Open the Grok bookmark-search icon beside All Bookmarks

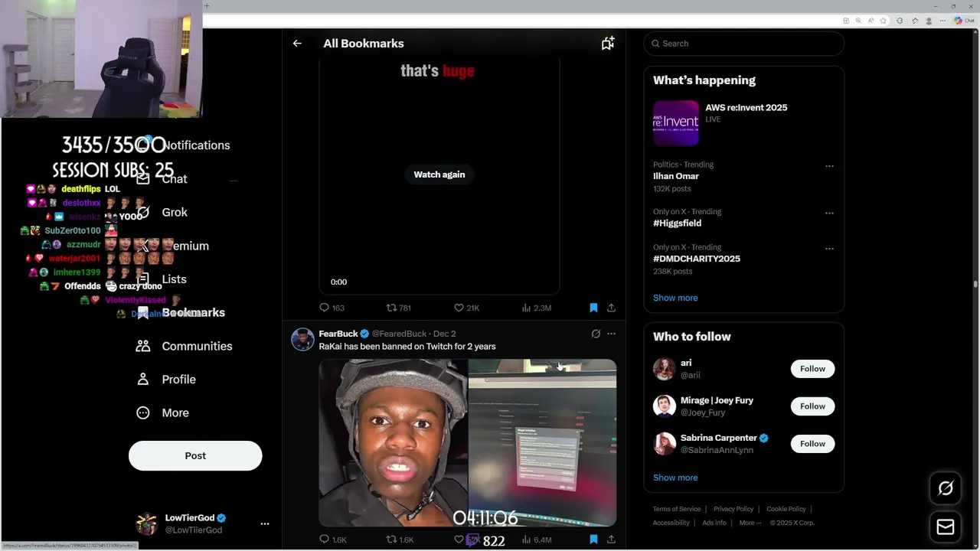608,44
